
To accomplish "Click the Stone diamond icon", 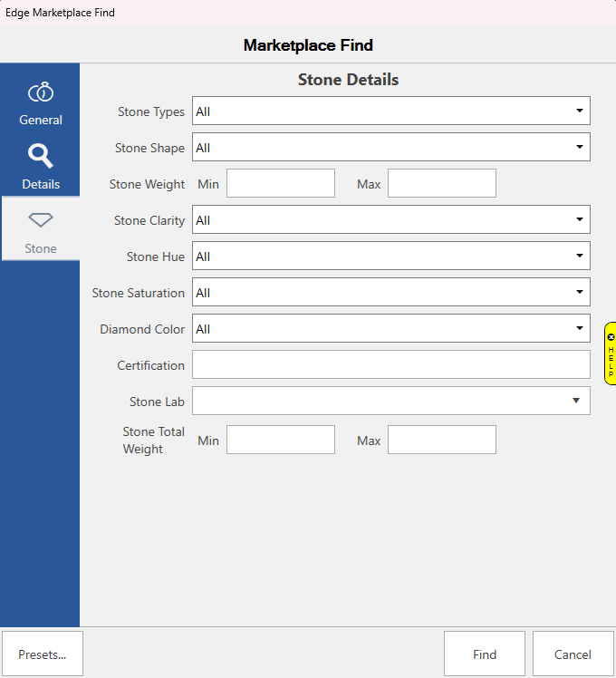I will pyautogui.click(x=41, y=220).
